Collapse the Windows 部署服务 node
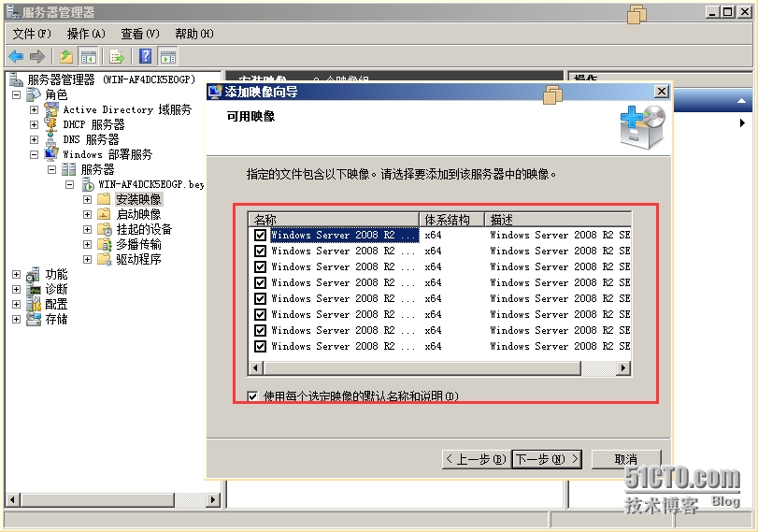This screenshot has height=532, width=758. (x=34, y=155)
